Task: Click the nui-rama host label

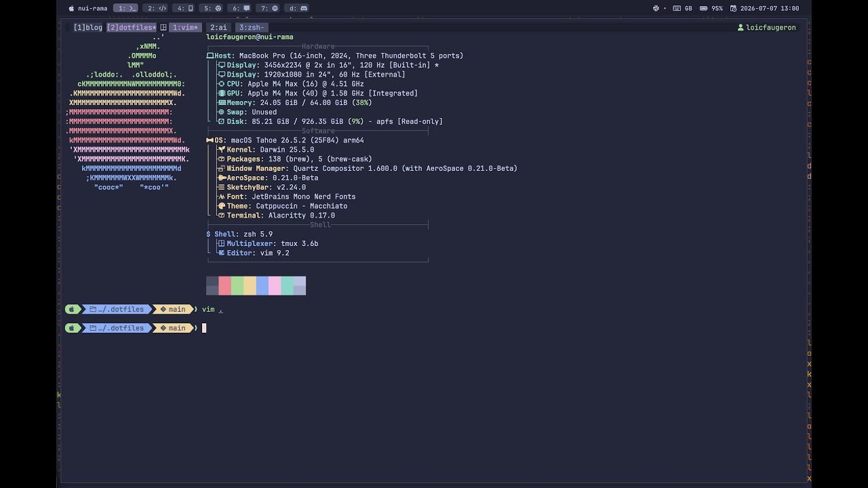Action: tap(93, 8)
